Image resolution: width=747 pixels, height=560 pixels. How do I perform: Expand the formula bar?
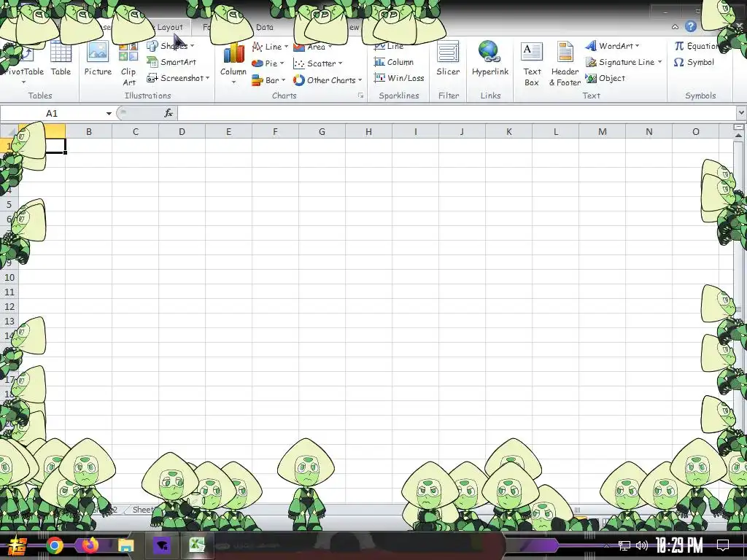741,113
